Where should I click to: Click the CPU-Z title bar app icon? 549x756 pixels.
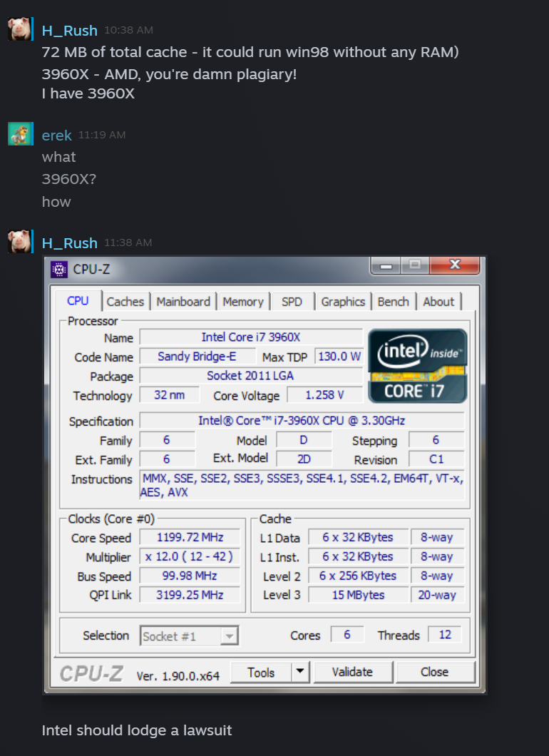[58, 270]
